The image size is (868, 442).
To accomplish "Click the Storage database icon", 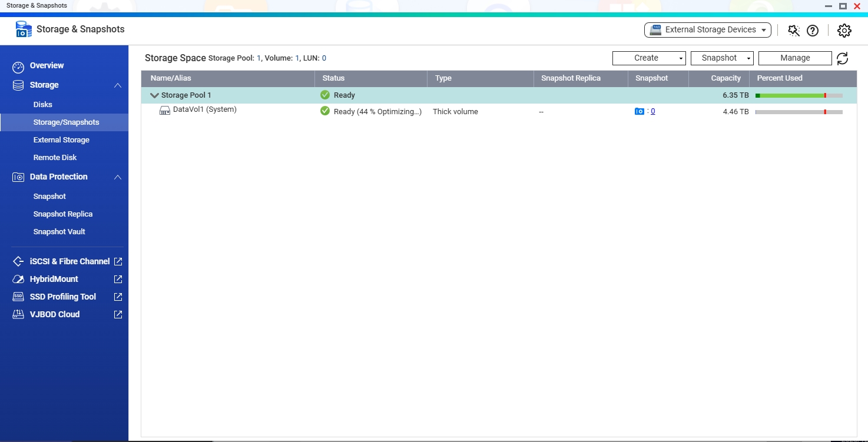I will tap(18, 85).
